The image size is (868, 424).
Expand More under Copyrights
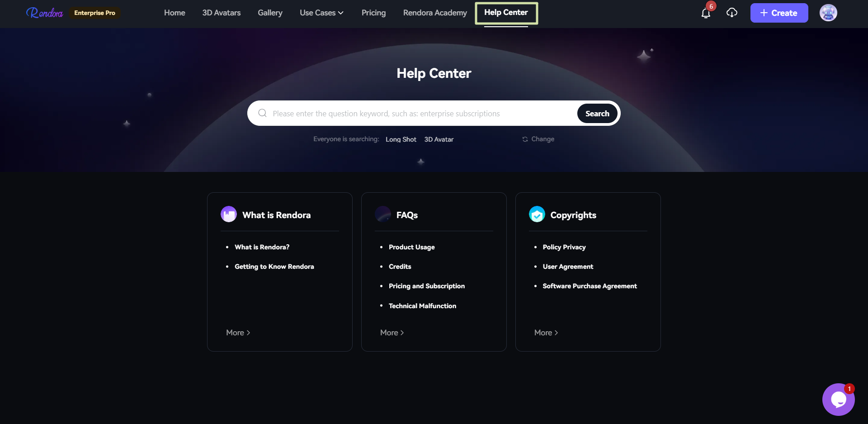click(x=546, y=333)
